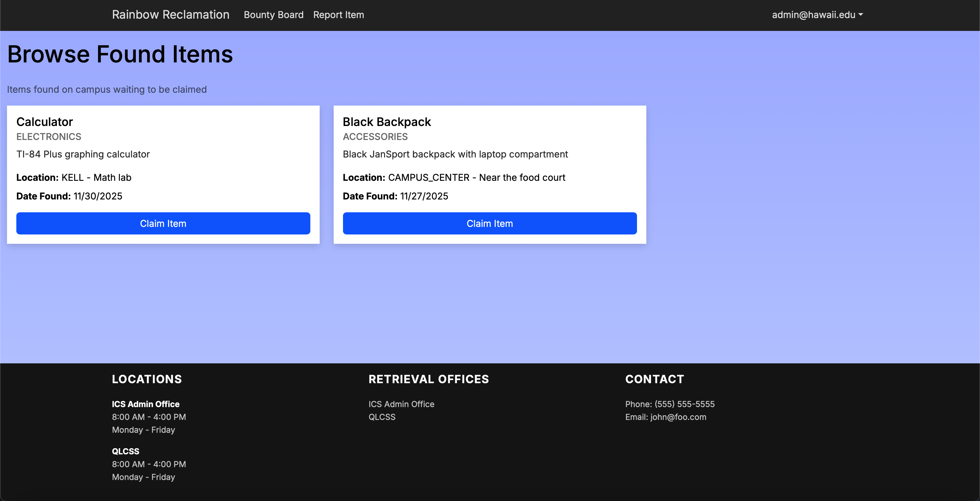Select the Calculator card title

(x=45, y=122)
